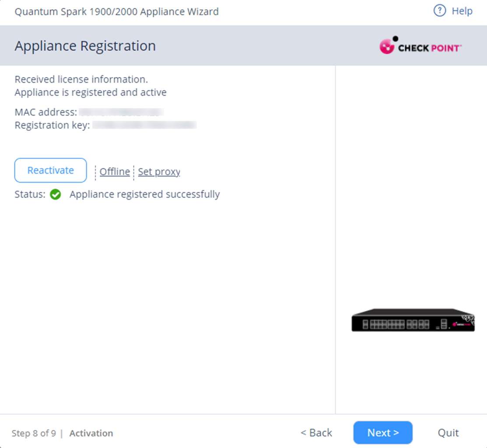Click the green success checkmark icon
487x448 pixels.
click(56, 194)
